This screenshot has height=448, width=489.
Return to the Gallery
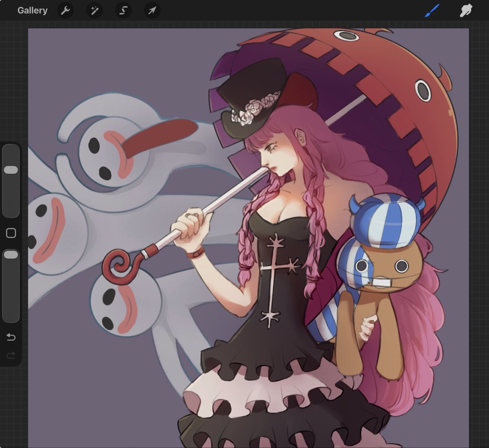click(32, 11)
